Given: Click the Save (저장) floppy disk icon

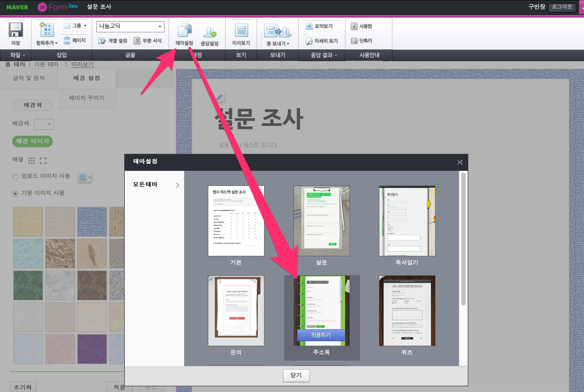Looking at the screenshot, I should point(15,30).
